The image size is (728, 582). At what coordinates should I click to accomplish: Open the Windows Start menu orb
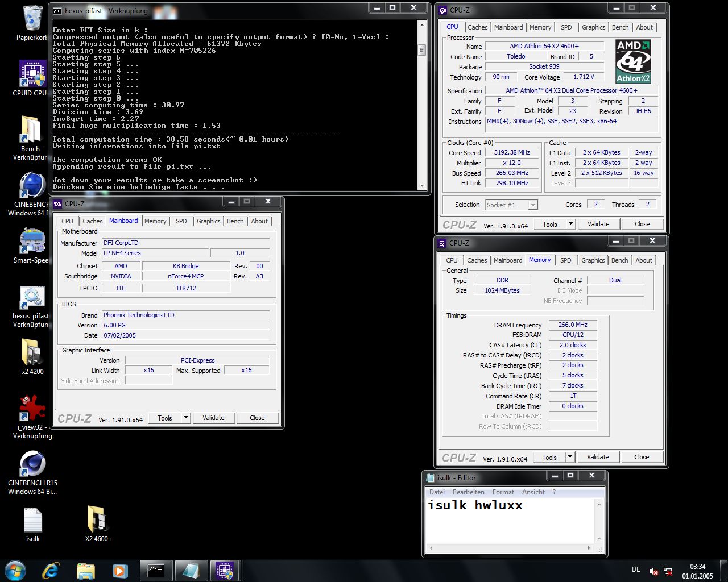[x=15, y=571]
